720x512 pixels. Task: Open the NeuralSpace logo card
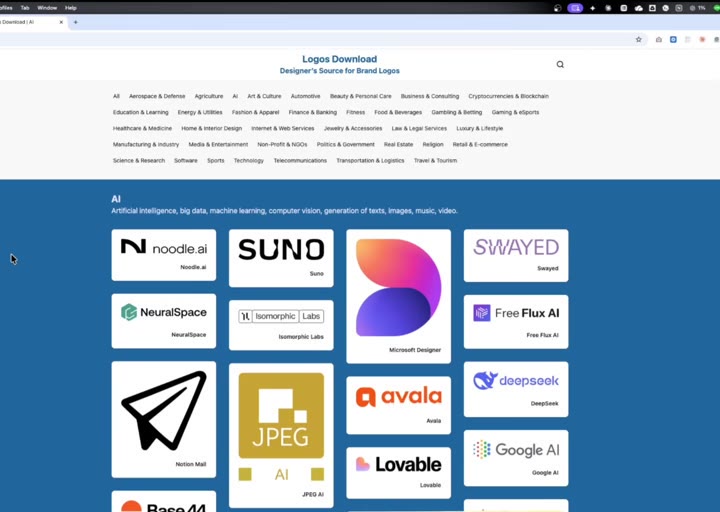pos(163,321)
